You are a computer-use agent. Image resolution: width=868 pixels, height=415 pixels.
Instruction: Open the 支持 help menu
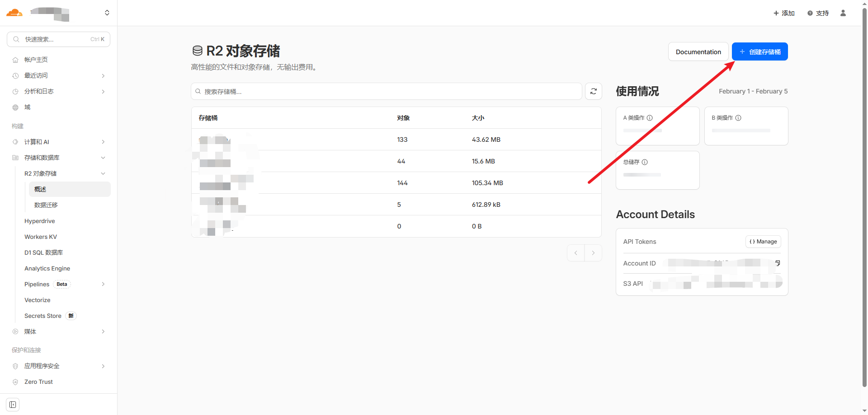pos(818,13)
